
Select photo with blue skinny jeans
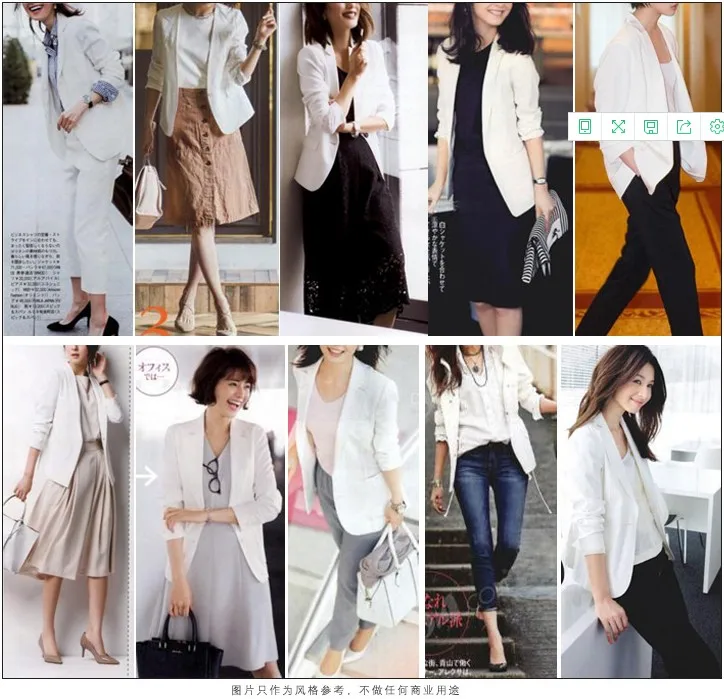coord(491,512)
